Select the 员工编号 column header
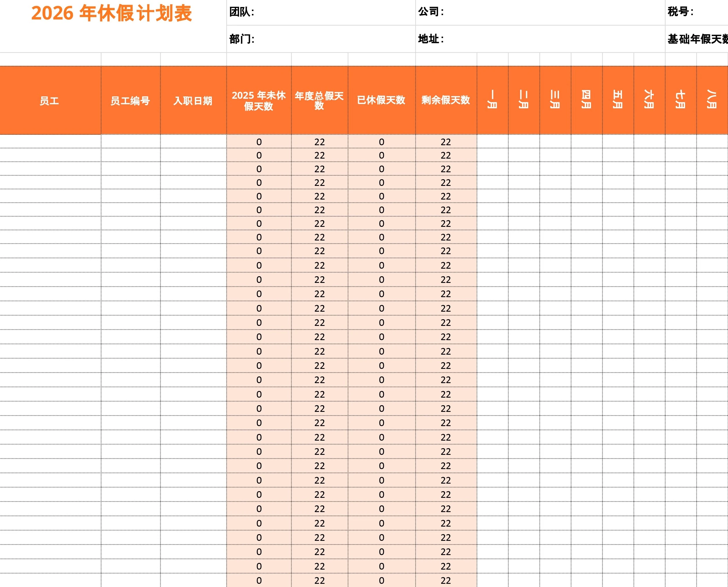The image size is (728, 587). pos(130,100)
